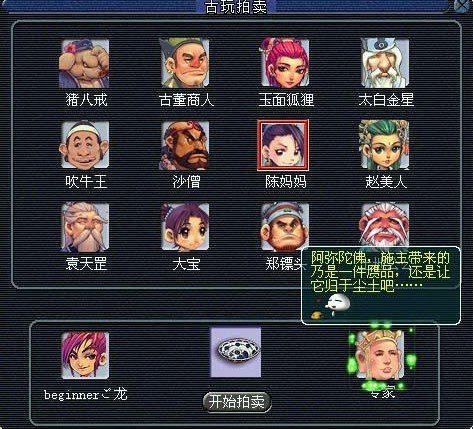The image size is (473, 429).
Task: Select the 猪八戒 character portrait
Action: pos(84,63)
